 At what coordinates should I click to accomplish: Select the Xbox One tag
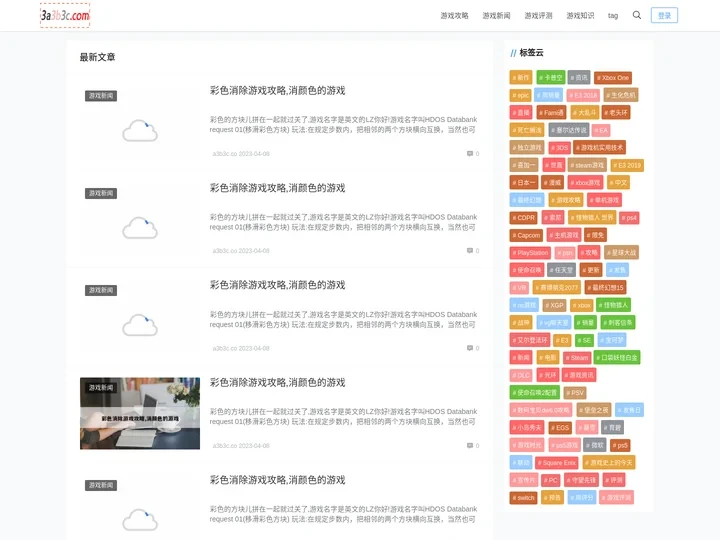pyautogui.click(x=613, y=78)
